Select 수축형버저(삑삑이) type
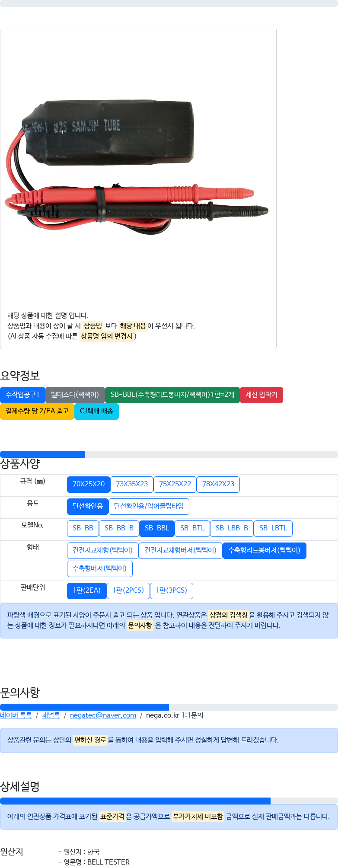The width and height of the screenshot is (338, 868). (100, 568)
